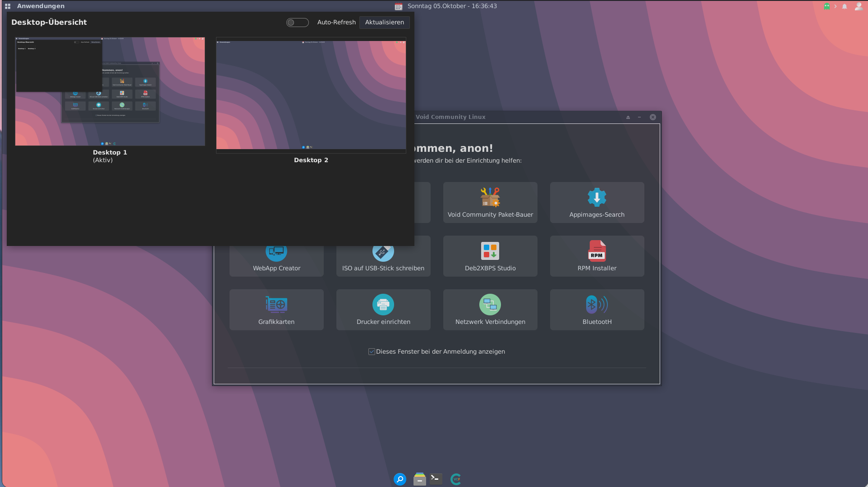Expand hidden tray icons chevron
The image size is (868, 487).
click(835, 6)
